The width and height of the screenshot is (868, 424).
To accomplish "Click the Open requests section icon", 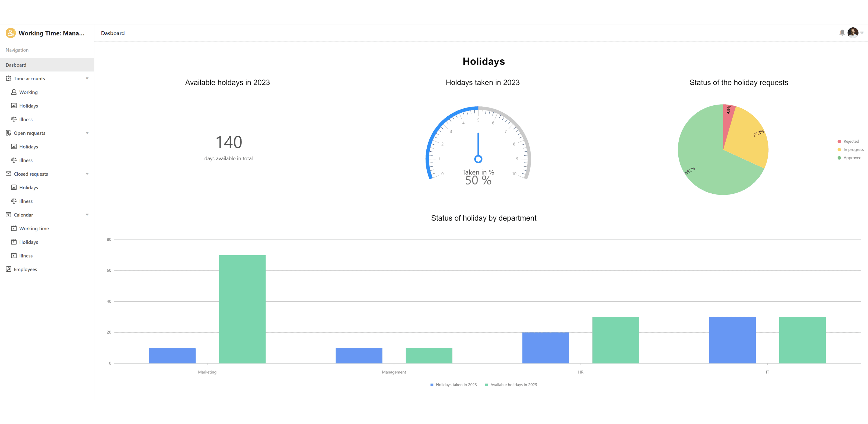I will (8, 133).
